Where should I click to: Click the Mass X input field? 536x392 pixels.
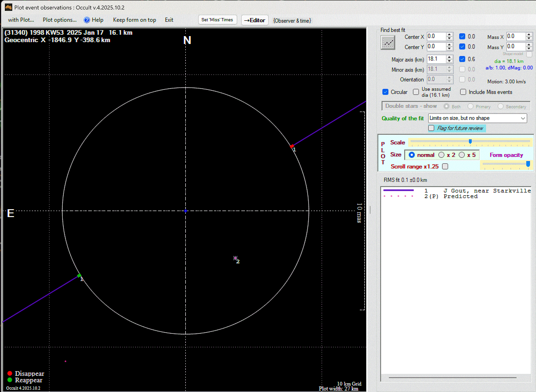click(x=516, y=36)
